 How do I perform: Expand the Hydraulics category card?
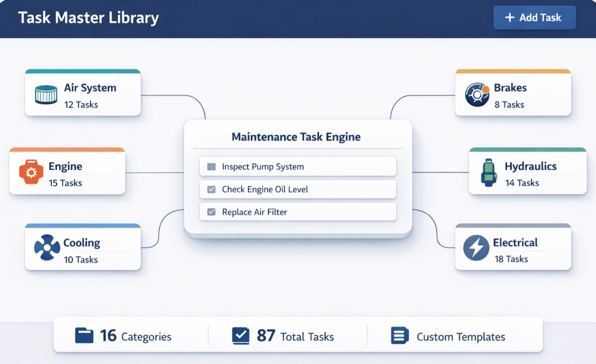[527, 171]
